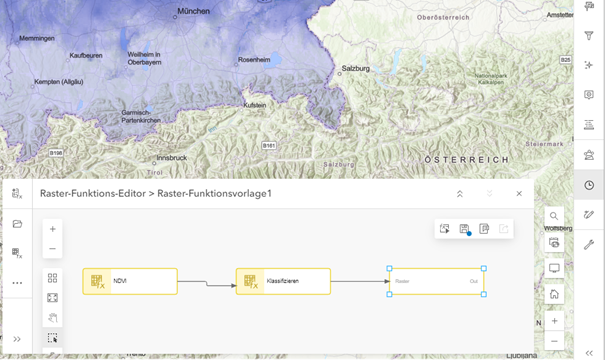The height and width of the screenshot is (360, 605).
Task: Run the raster function template preview icon
Action: [x=444, y=228]
